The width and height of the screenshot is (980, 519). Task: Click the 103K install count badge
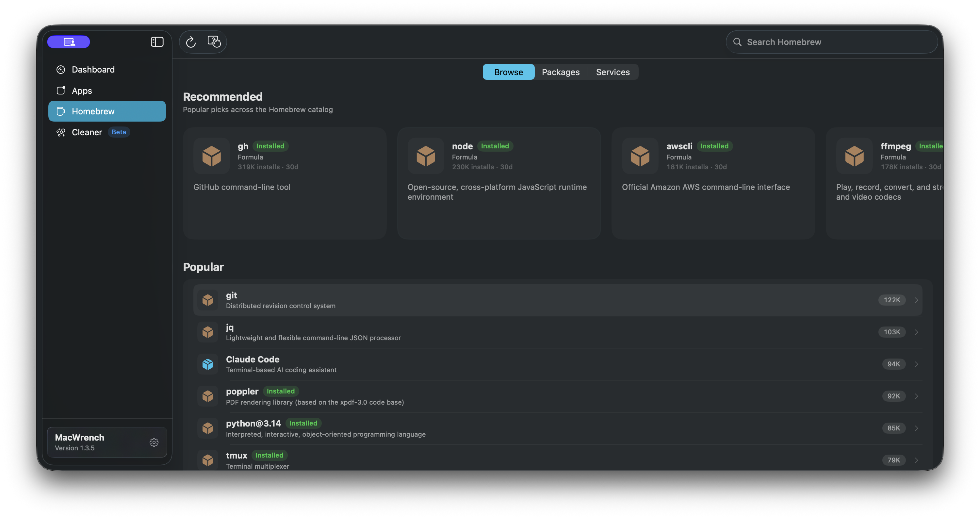(x=892, y=332)
